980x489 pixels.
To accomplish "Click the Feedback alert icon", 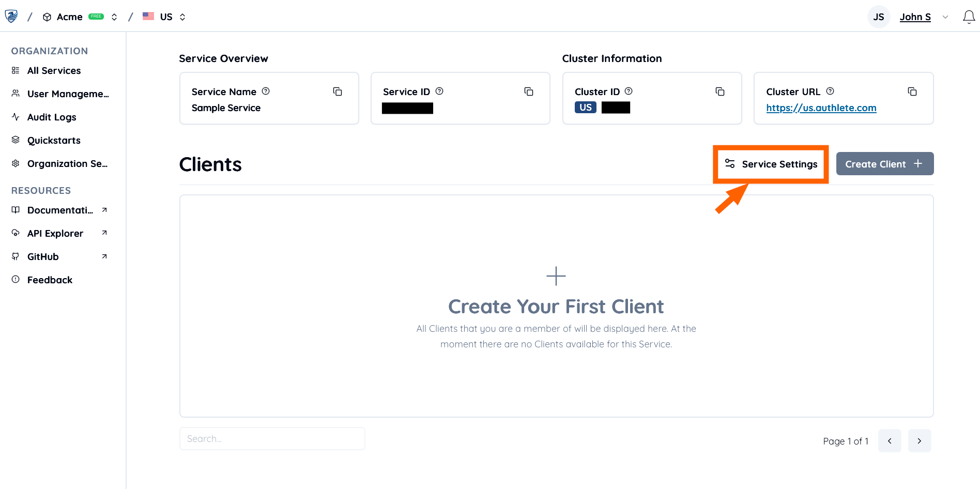I will [x=16, y=280].
